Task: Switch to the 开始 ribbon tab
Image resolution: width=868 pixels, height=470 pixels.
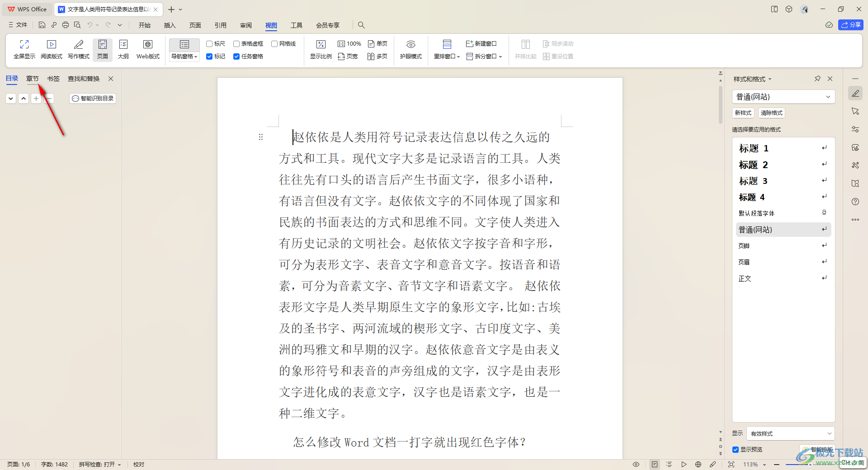Action: coord(145,25)
